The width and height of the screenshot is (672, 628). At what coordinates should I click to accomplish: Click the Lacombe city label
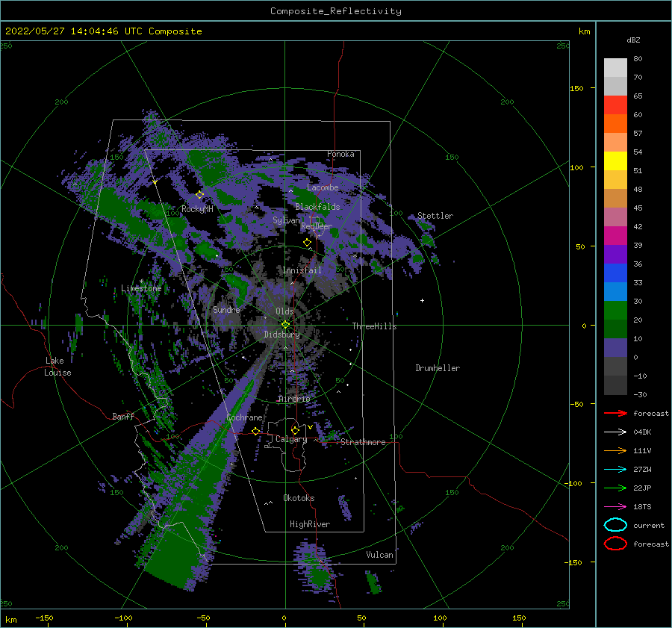[323, 187]
